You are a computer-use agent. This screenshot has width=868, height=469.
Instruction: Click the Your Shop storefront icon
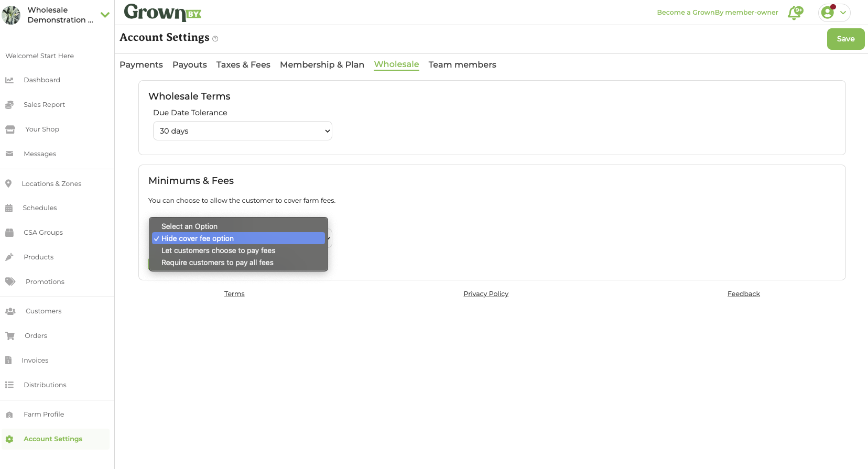[x=10, y=129]
